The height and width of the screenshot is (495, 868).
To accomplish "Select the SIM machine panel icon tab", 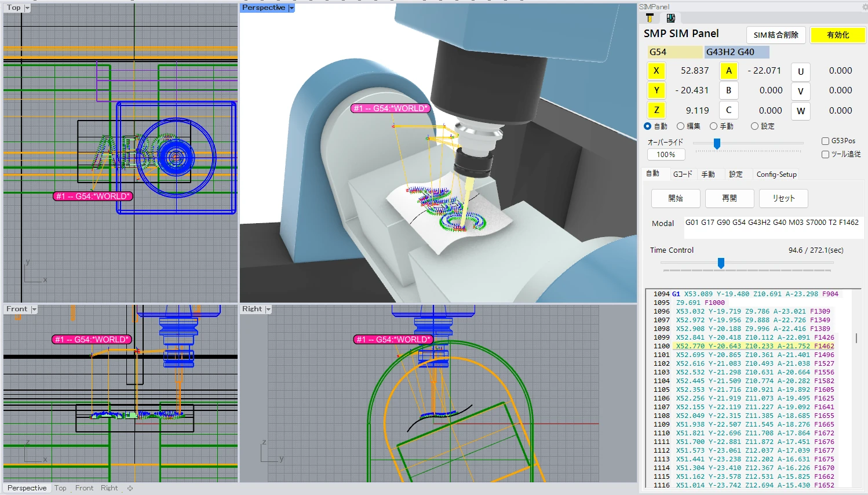I will click(x=670, y=19).
